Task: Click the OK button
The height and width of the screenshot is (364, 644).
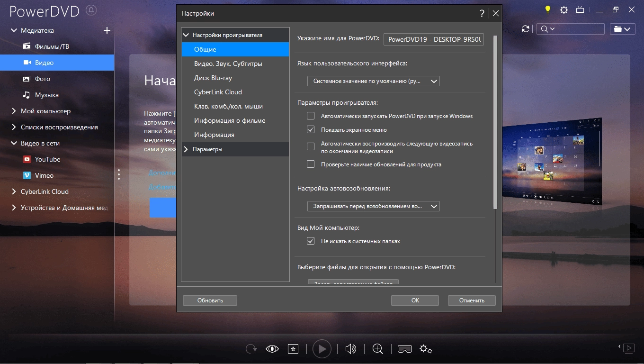Action: (415, 300)
